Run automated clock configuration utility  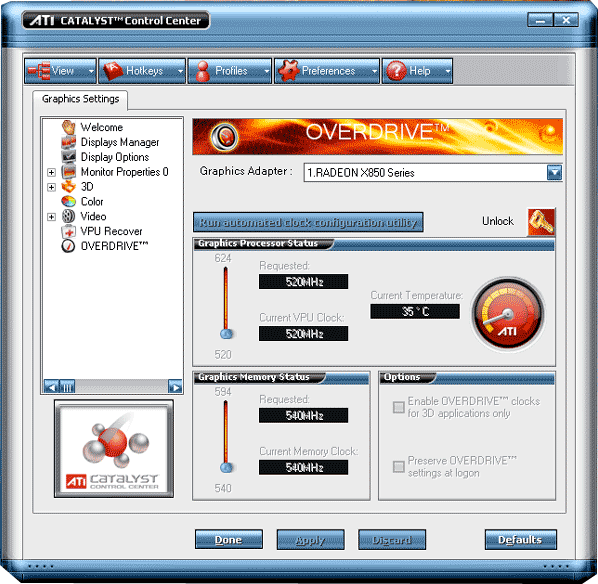coord(308,222)
